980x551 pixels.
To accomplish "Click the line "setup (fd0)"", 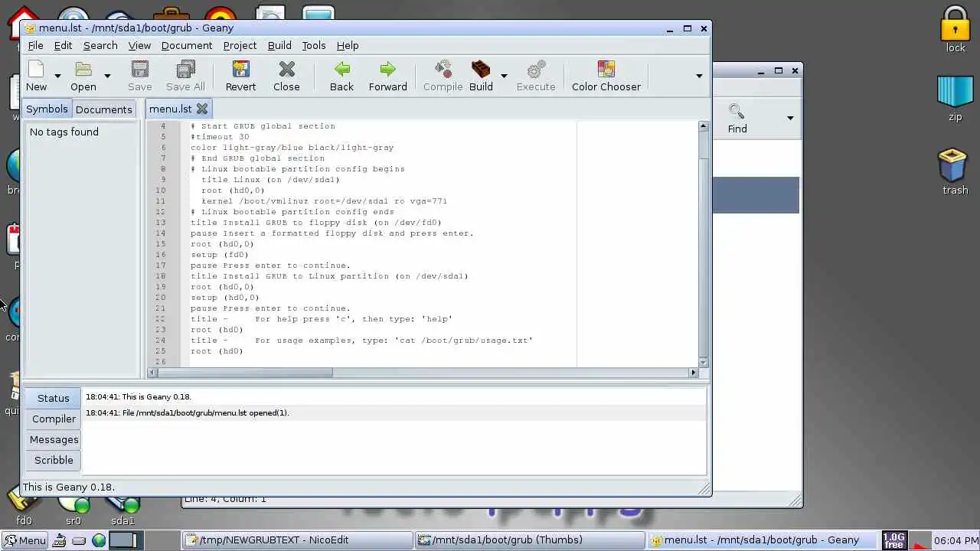I will 219,255.
